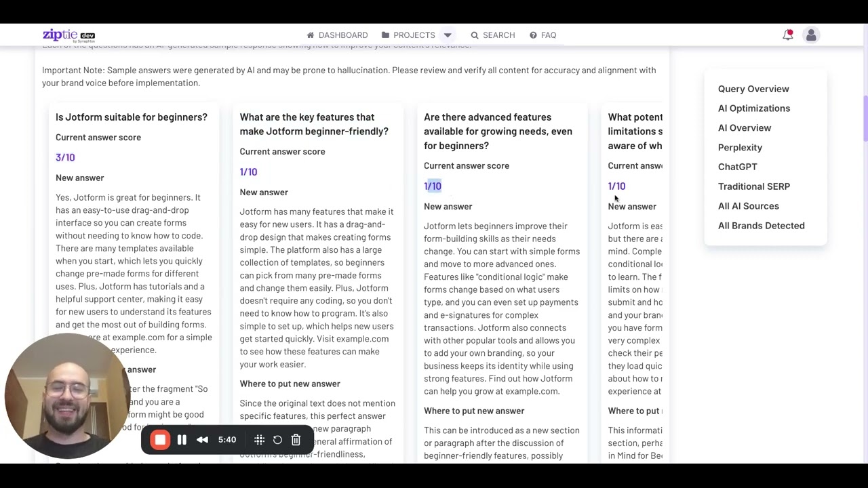Jump to Perplexity section

[740, 148]
